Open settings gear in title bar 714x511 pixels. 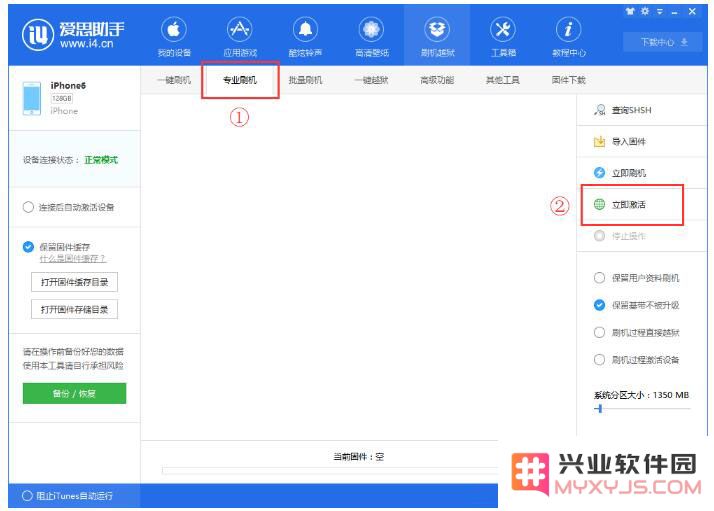[x=645, y=11]
